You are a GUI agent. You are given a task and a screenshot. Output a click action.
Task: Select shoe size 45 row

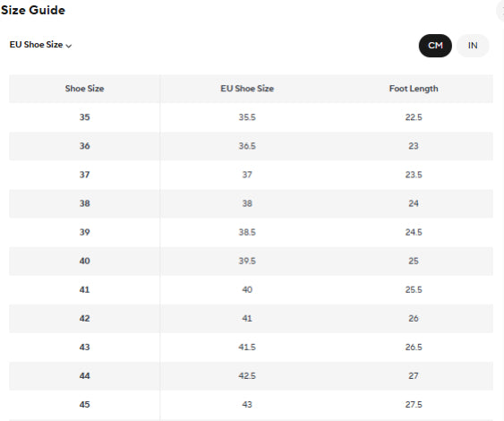pos(251,404)
